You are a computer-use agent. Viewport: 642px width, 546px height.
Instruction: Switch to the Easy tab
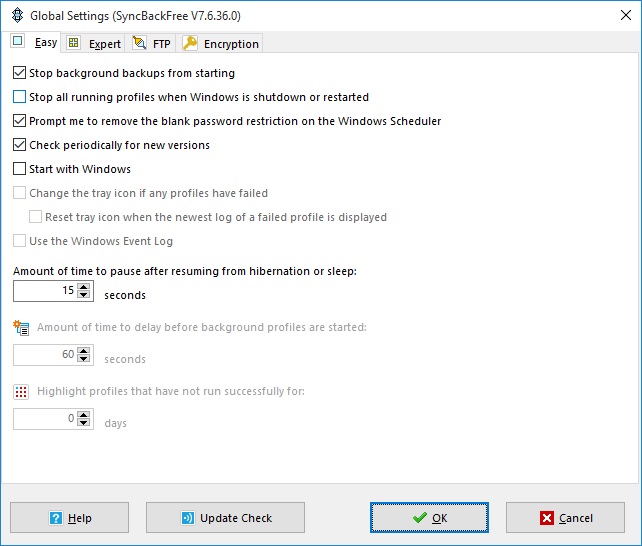click(x=35, y=42)
